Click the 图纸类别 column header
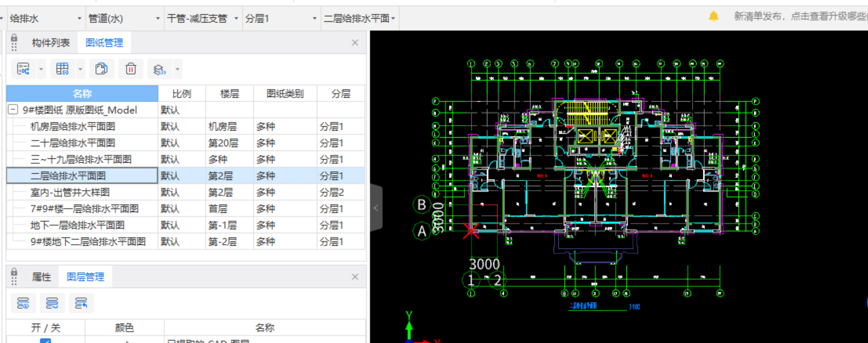 (x=285, y=93)
